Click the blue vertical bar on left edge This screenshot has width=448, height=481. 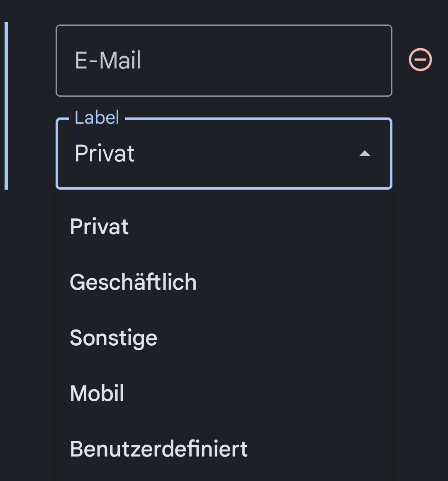pyautogui.click(x=6, y=106)
